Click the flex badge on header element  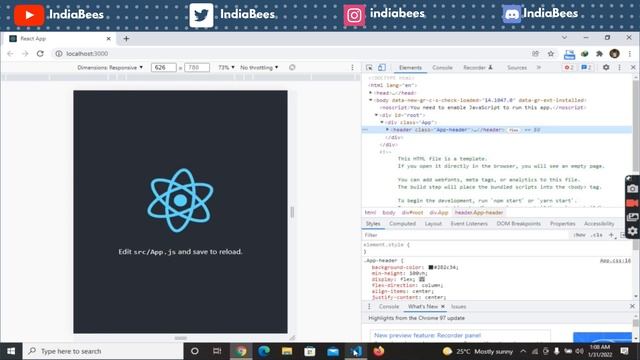point(514,130)
